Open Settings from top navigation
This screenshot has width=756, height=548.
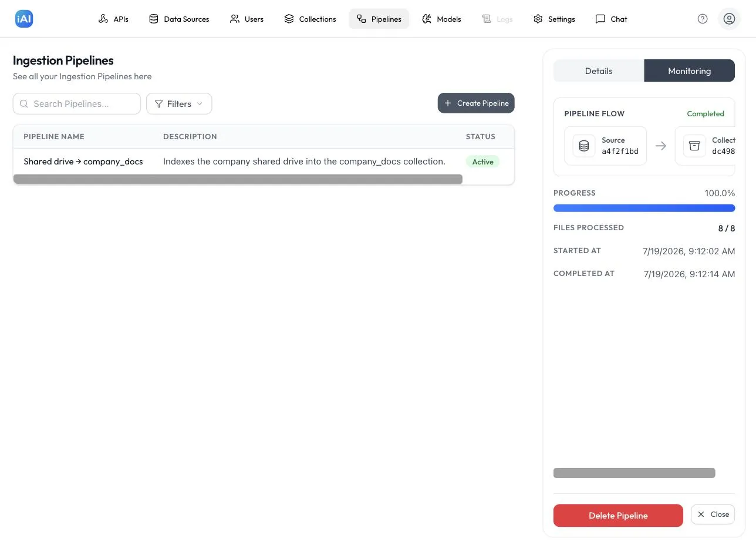coord(554,19)
